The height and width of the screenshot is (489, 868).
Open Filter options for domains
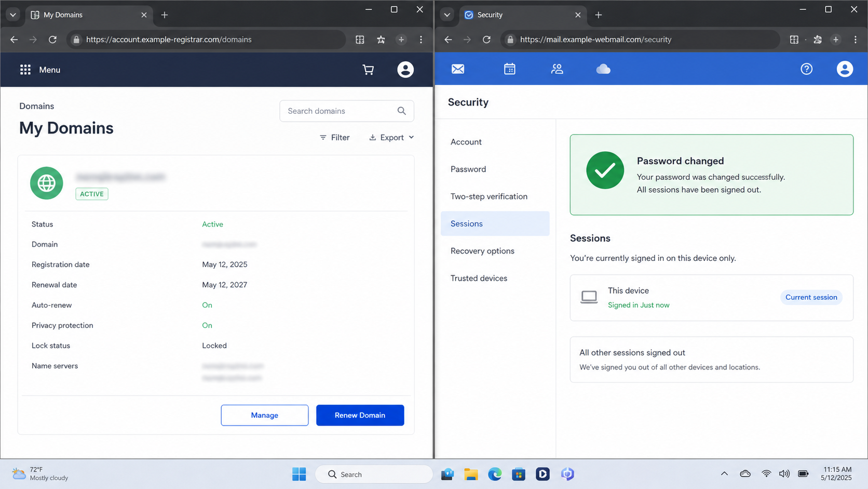[x=335, y=137]
